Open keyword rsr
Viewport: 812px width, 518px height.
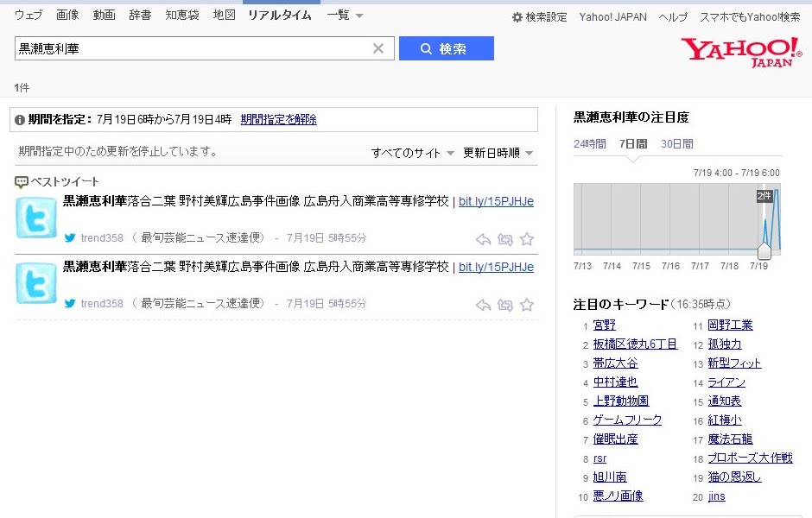(599, 458)
